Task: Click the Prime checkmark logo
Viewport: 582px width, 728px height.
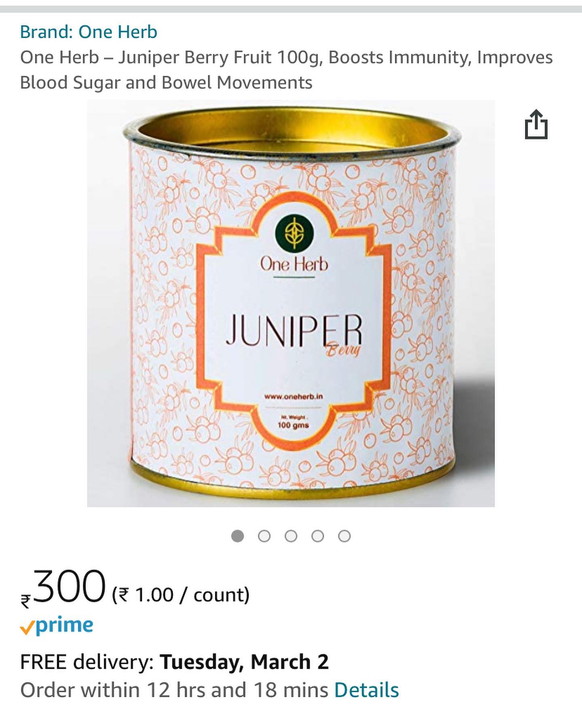Action: pyautogui.click(x=57, y=625)
